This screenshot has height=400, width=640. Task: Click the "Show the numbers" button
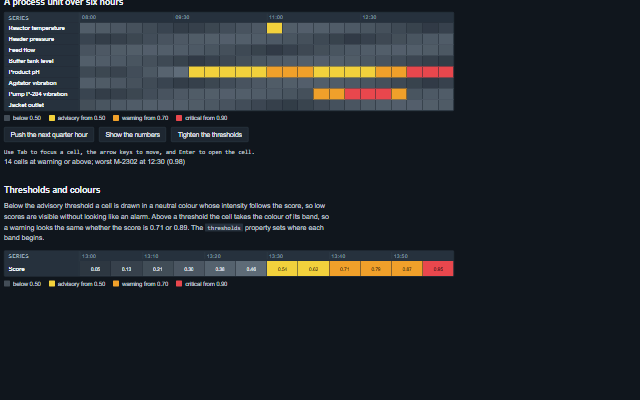click(x=133, y=134)
